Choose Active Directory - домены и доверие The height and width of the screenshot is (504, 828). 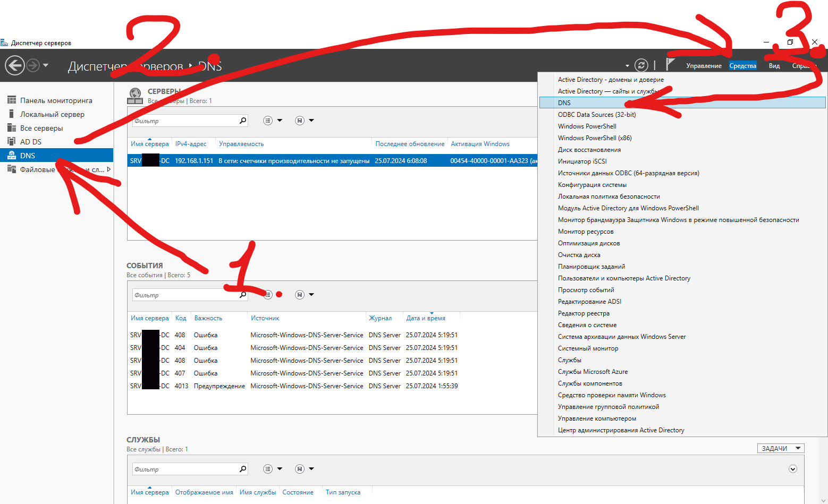(682, 80)
